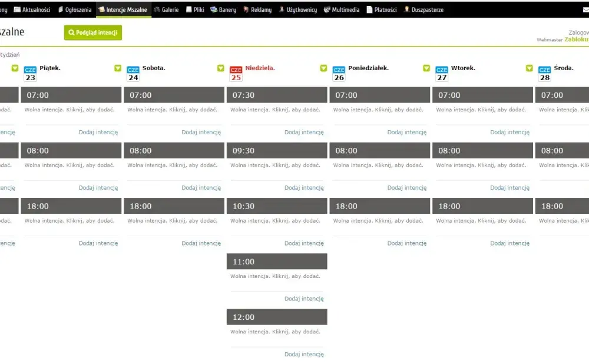Click Dodaj intencję under Poniedziałek 08:00
589x364 pixels.
pos(407,188)
